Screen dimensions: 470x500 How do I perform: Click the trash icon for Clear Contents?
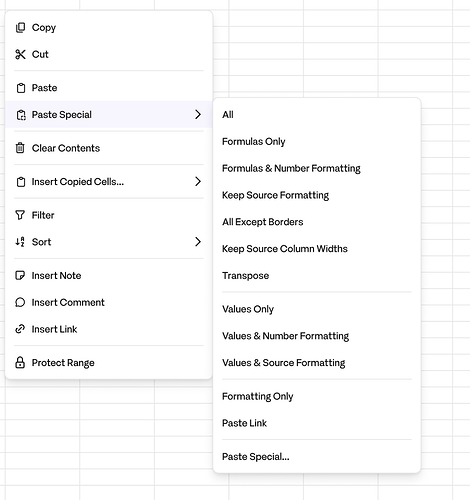point(20,148)
